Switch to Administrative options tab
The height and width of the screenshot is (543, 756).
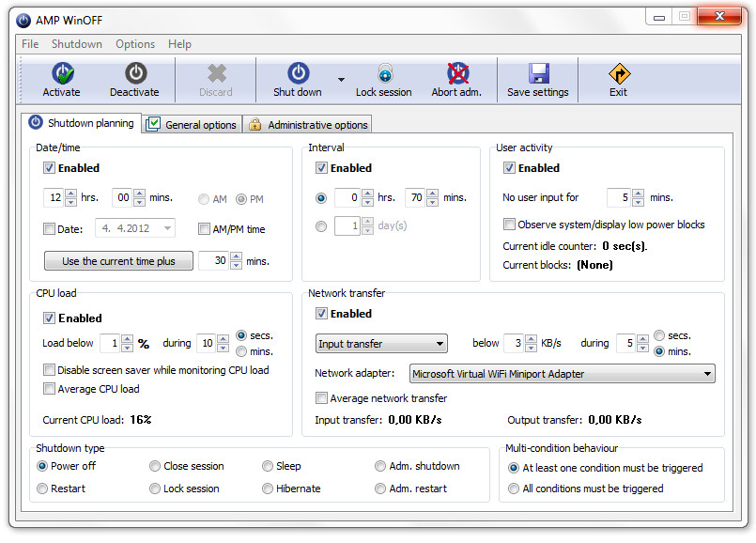308,124
